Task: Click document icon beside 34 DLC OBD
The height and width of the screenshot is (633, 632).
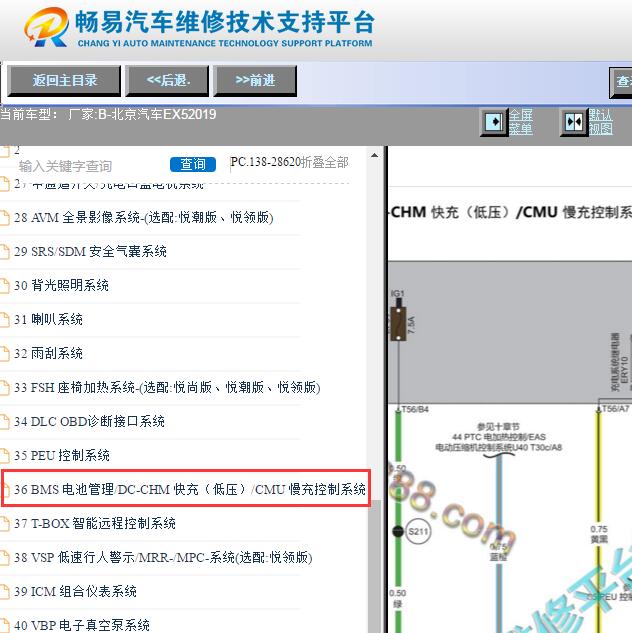Action: (4, 422)
